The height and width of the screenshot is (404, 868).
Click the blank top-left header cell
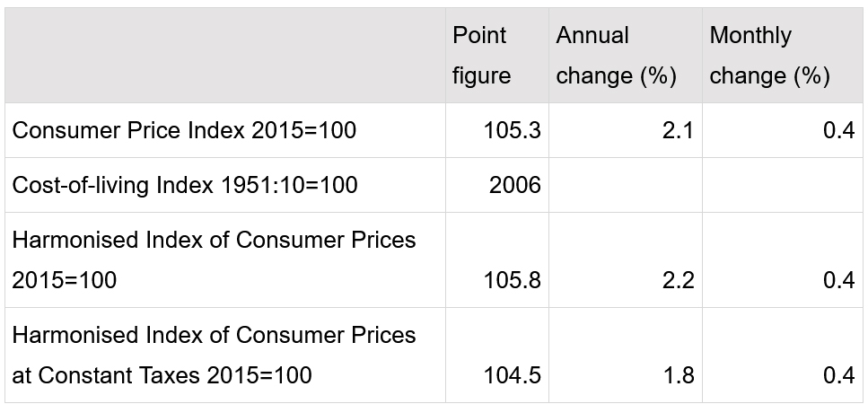pos(225,56)
